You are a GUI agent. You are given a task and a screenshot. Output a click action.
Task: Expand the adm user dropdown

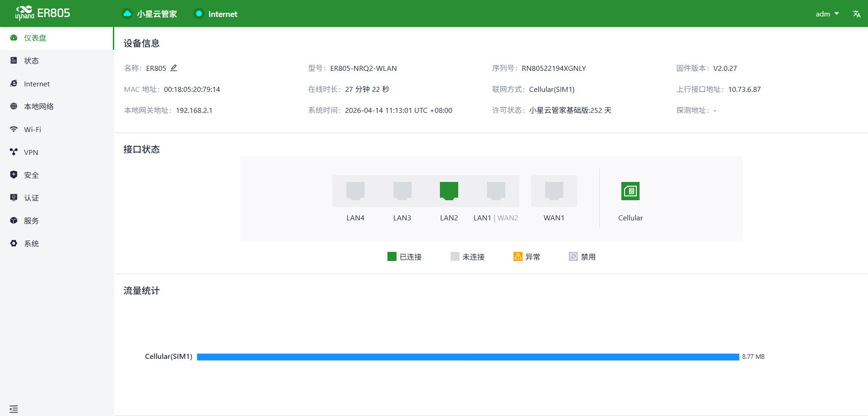click(827, 14)
